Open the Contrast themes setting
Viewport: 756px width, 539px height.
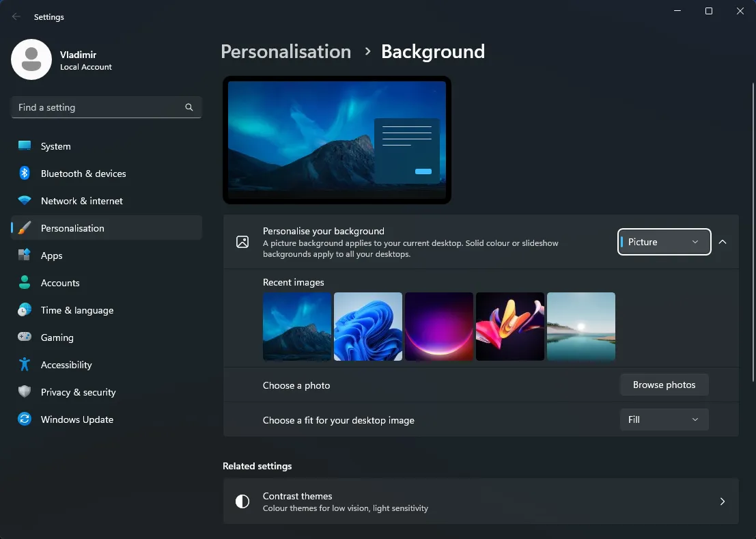481,501
